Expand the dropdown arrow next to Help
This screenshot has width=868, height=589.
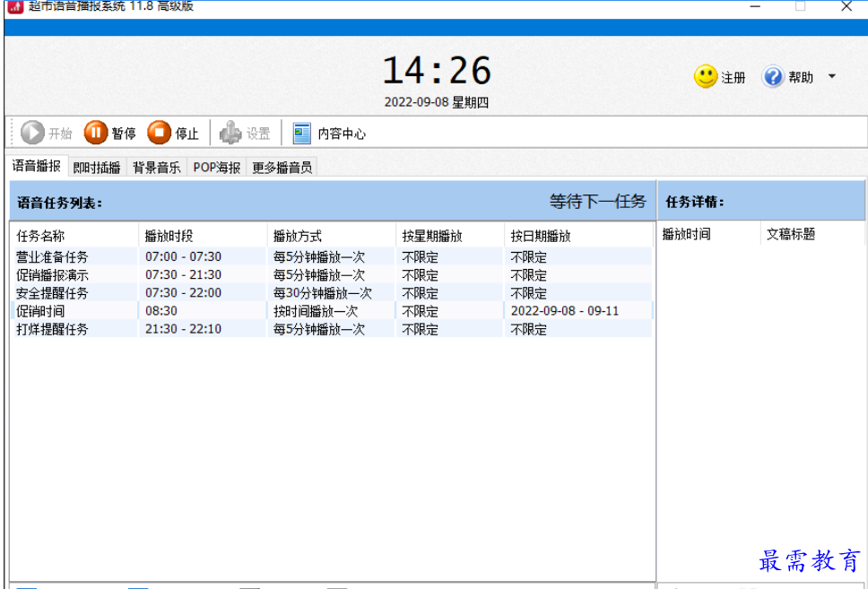coord(831,77)
